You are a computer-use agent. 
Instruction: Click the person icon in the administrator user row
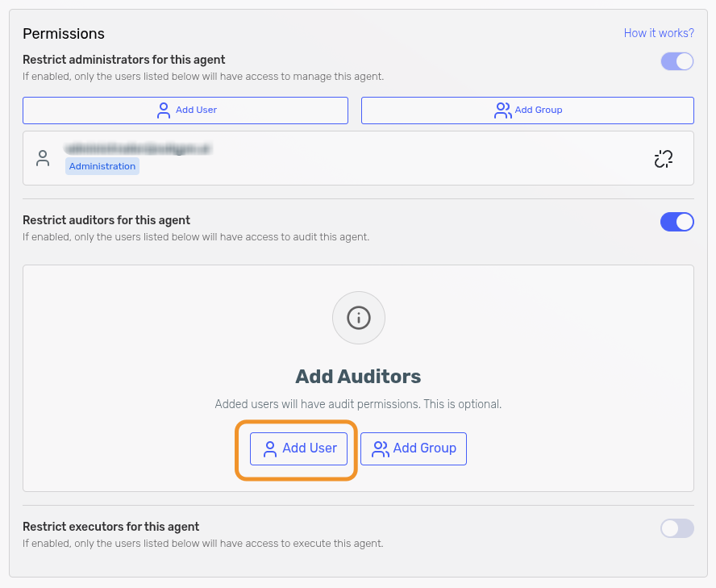tap(43, 158)
